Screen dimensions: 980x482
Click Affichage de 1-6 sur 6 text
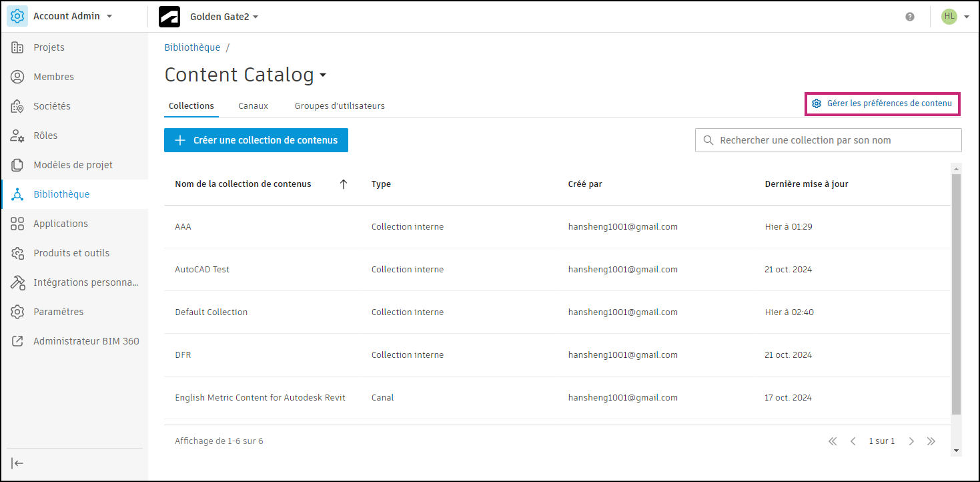coord(219,441)
